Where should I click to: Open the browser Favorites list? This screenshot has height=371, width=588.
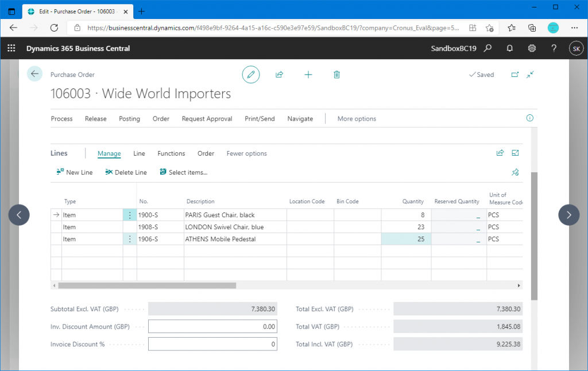(x=512, y=28)
